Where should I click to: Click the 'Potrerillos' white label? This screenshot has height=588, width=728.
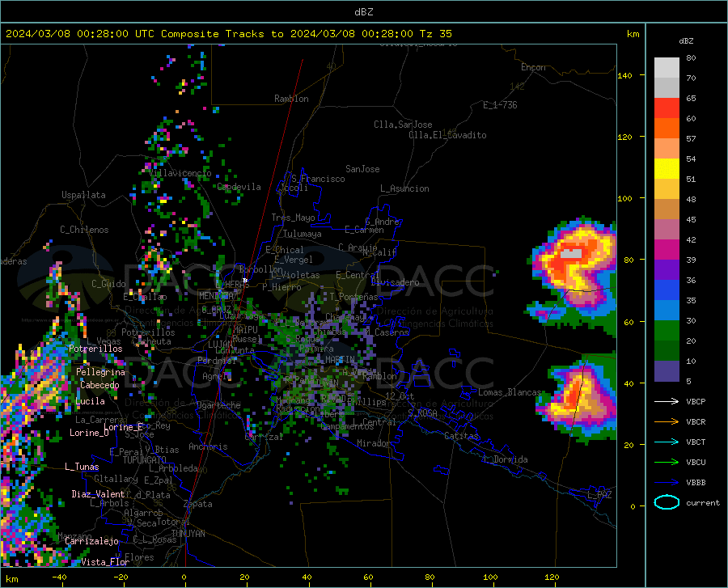(x=95, y=349)
